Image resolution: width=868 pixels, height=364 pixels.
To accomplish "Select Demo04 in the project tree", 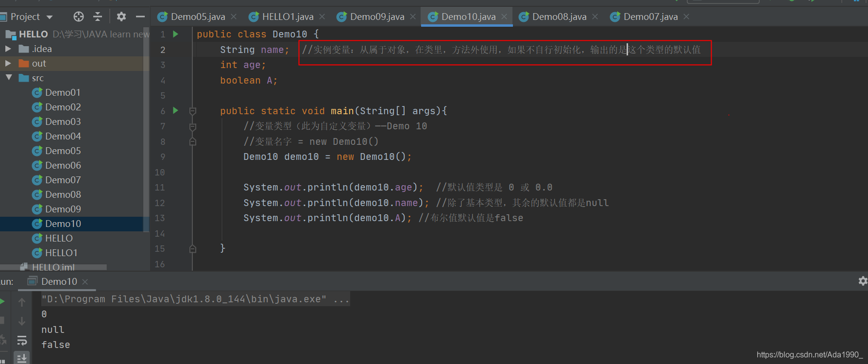I will tap(63, 136).
